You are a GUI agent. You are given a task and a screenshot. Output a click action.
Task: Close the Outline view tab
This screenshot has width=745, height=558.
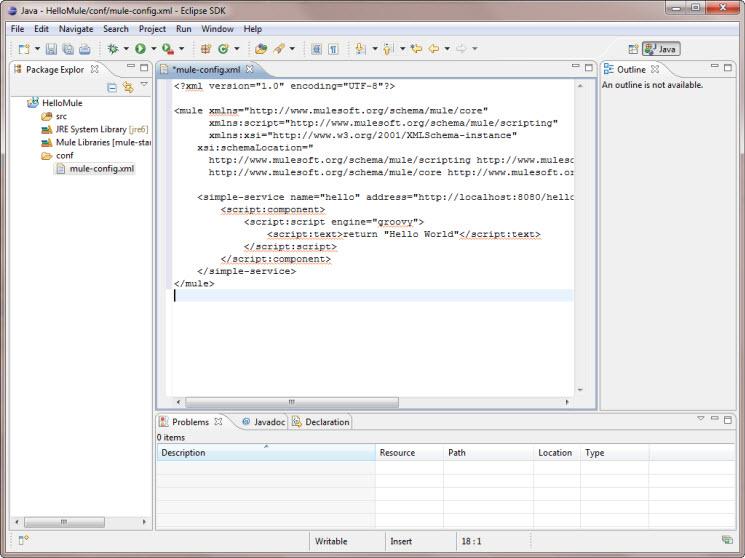[x=655, y=69]
